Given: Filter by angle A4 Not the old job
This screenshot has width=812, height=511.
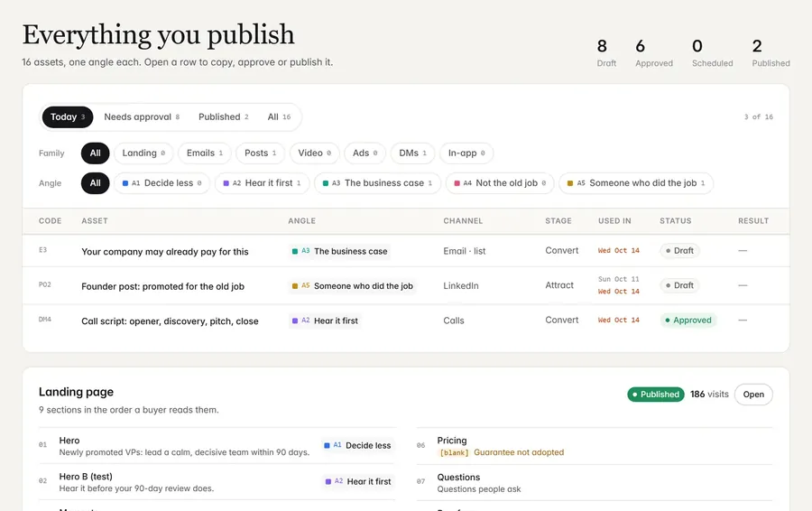Looking at the screenshot, I should point(500,183).
